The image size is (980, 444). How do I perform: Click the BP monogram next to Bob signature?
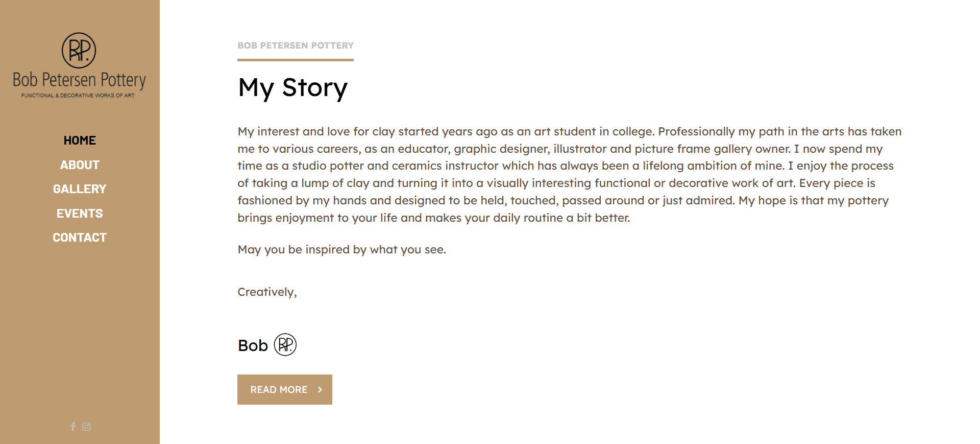[x=285, y=345]
